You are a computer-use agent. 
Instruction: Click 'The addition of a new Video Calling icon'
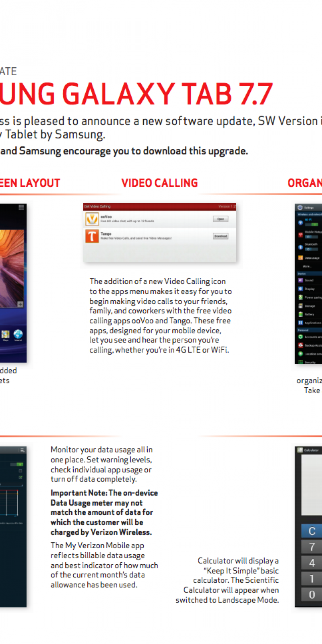tap(157, 281)
